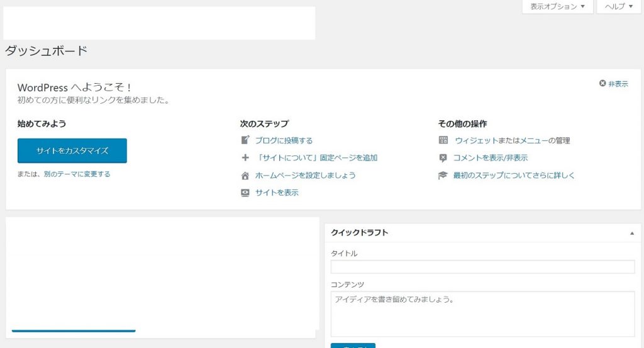Collapse the クイックドラフト panel with the arrow
Screen dimensions: 644x348
pos(632,233)
